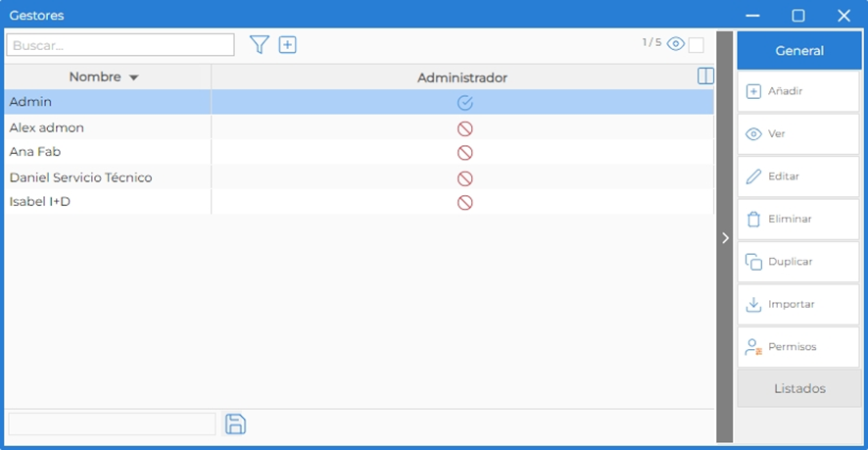Open the filter funnel icon
Image resolution: width=868 pixels, height=450 pixels.
coord(259,44)
